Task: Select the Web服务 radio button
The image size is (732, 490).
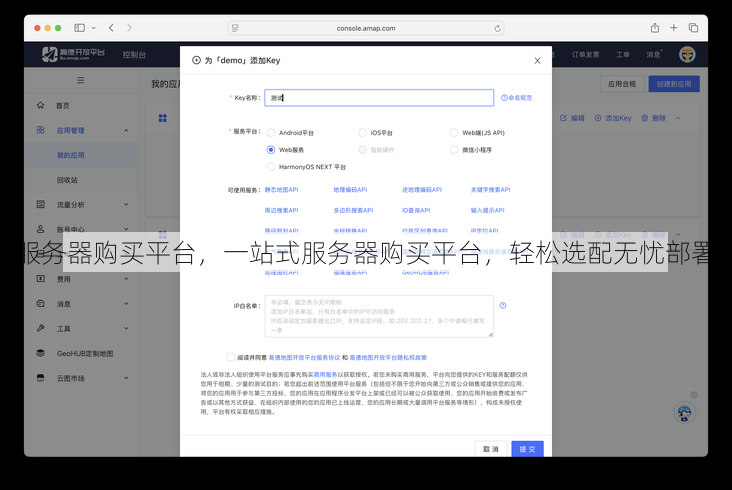Action: [271, 150]
